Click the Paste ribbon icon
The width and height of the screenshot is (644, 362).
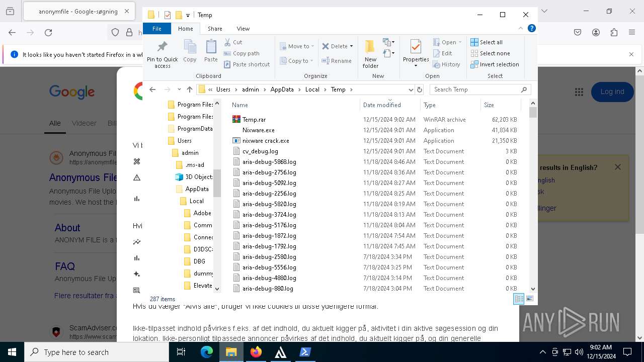coord(211,47)
